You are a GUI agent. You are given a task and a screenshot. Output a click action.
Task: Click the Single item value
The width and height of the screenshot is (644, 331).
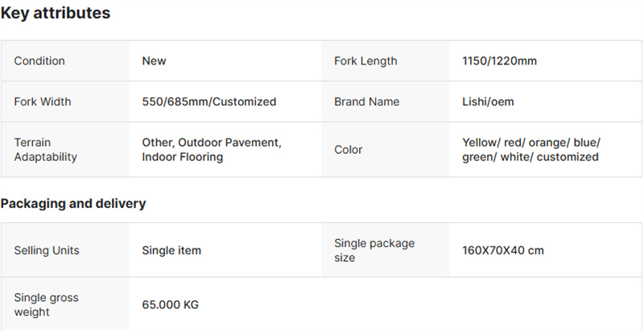(171, 250)
